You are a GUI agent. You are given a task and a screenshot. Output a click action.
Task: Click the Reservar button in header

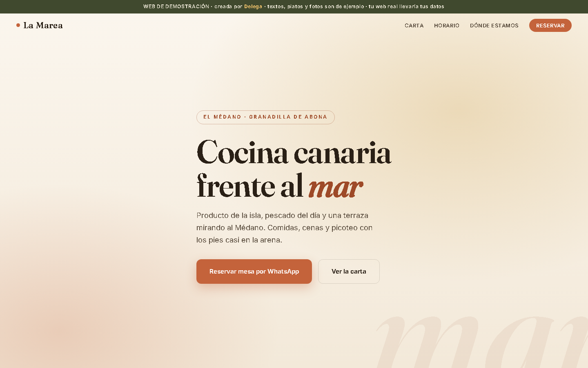click(x=550, y=25)
